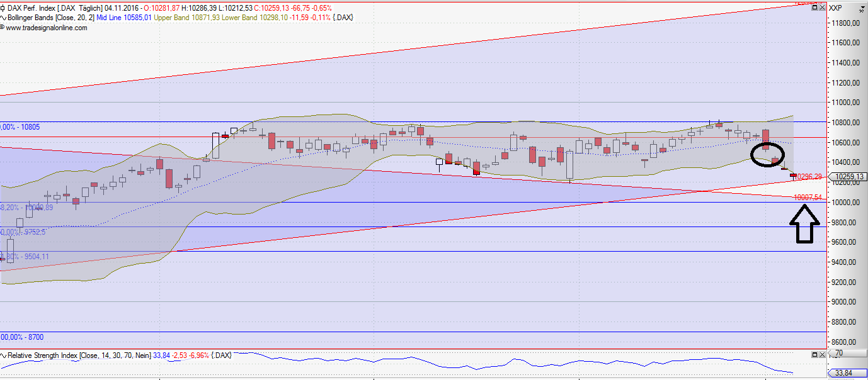Click the DAX Perf. Index symbol icon
This screenshot has width=868, height=380.
3,8
